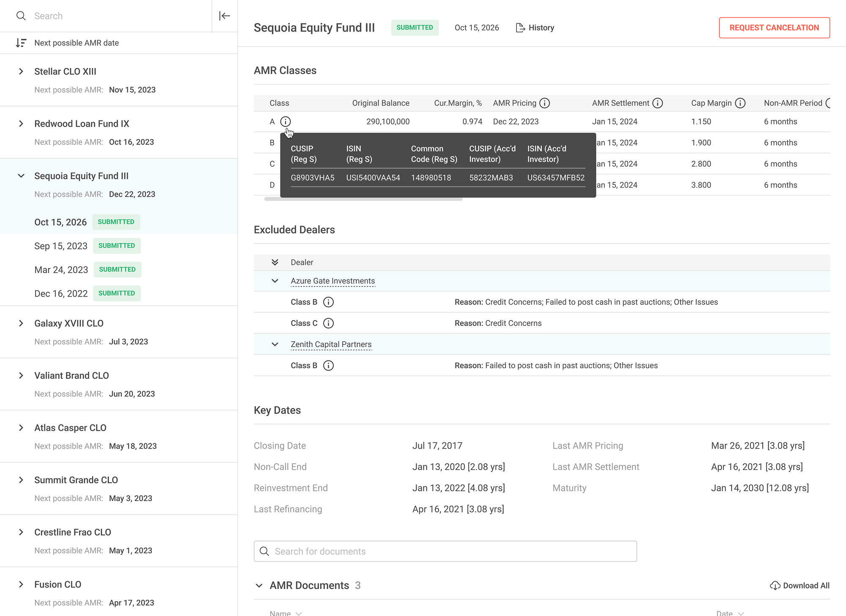The image size is (846, 616).
Task: Collapse the AMR Documents section
Action: pyautogui.click(x=259, y=586)
